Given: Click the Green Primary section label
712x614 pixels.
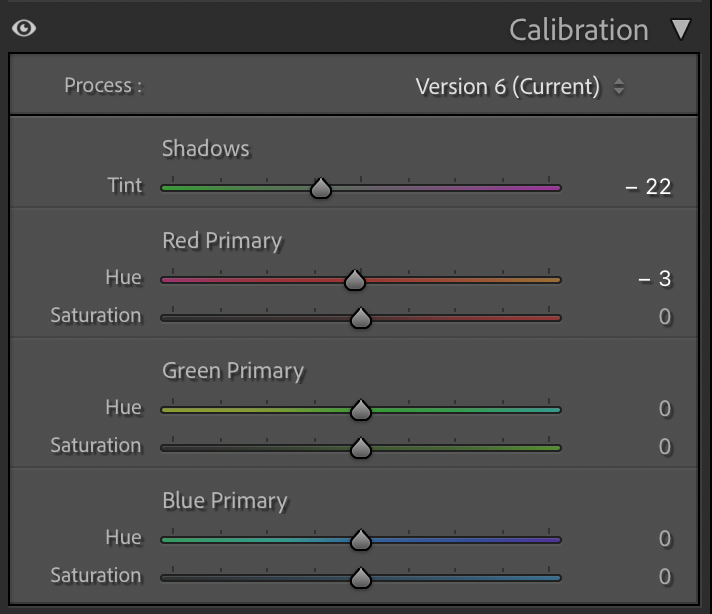Looking at the screenshot, I should tap(232, 371).
